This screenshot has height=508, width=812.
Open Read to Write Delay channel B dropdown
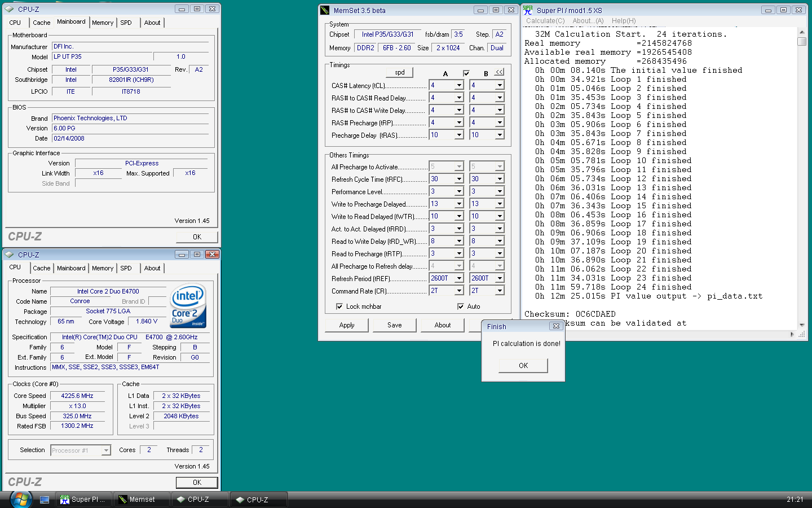coord(500,241)
